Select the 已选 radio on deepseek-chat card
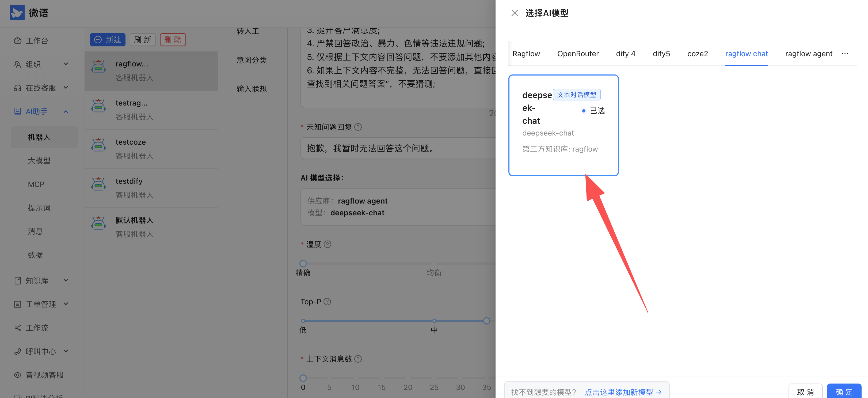The width and height of the screenshot is (868, 398). [x=584, y=111]
